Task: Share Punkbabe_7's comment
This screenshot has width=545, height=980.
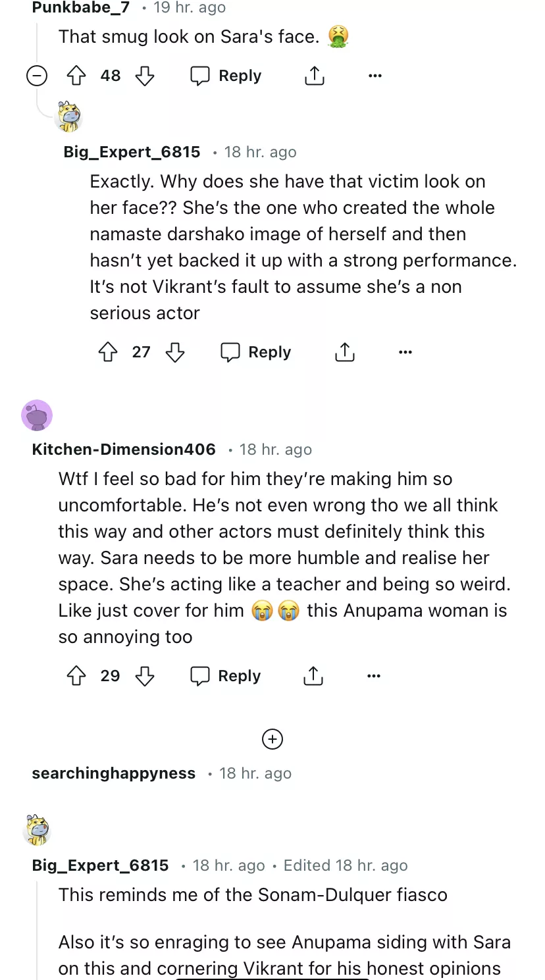Action: [315, 76]
